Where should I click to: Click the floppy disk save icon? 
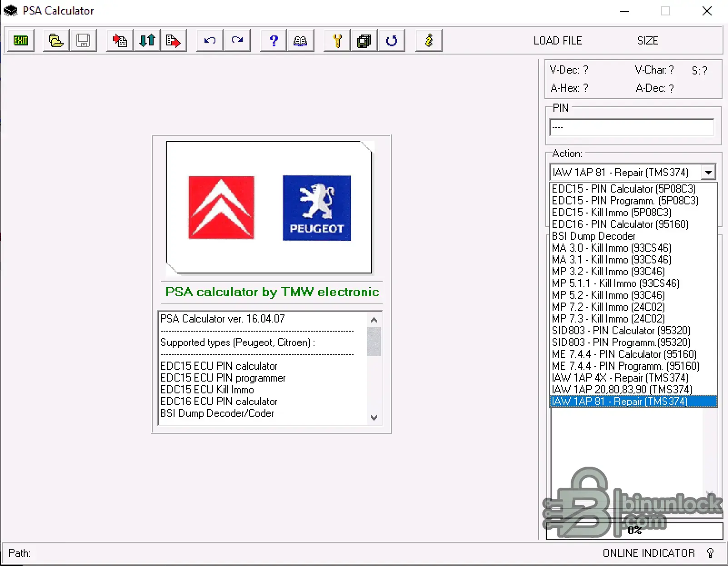coord(83,40)
